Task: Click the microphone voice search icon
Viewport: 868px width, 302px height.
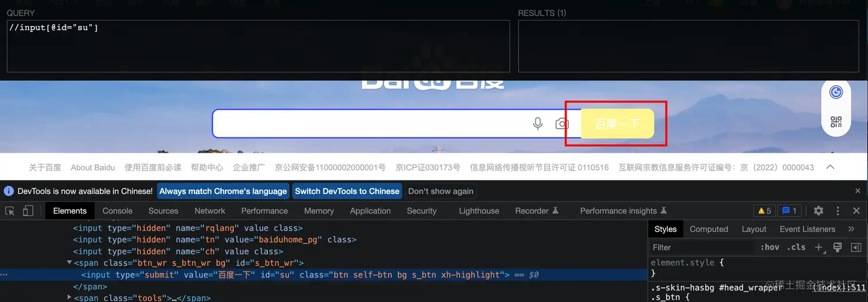Action: click(x=538, y=123)
